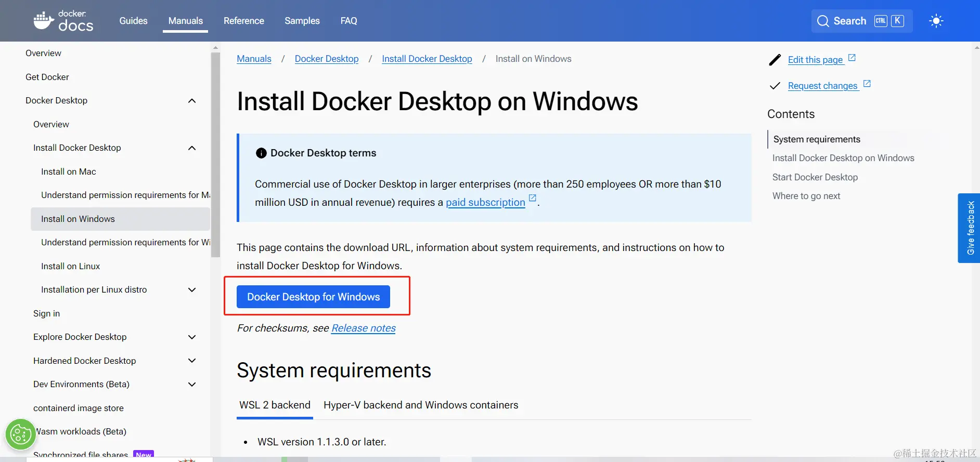Collapse the Install Docker Desktop section
The height and width of the screenshot is (462, 980).
[x=192, y=148]
